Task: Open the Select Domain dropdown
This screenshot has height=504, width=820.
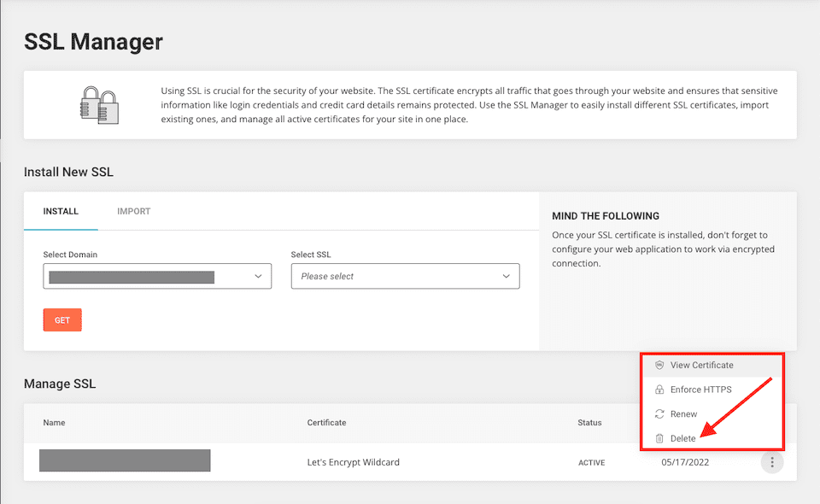Action: click(x=157, y=276)
